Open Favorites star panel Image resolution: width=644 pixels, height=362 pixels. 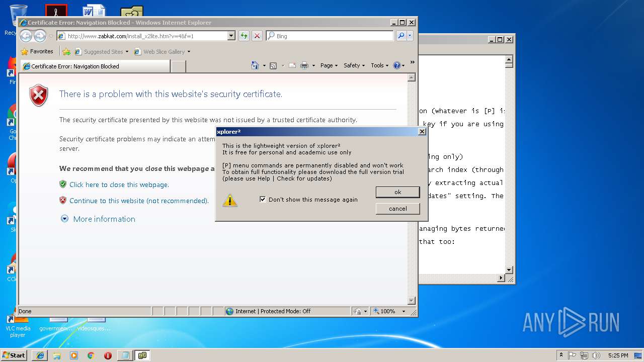[x=24, y=51]
